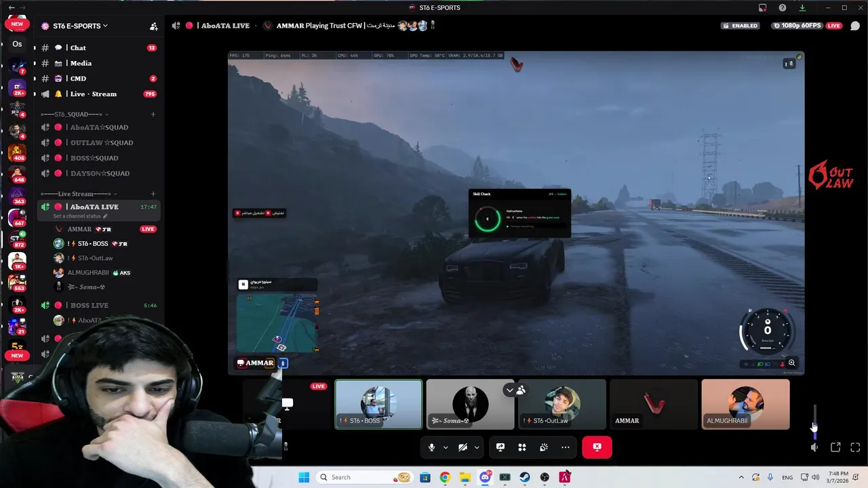Go back with the back arrow
The width and height of the screenshot is (868, 488).
tap(11, 7)
